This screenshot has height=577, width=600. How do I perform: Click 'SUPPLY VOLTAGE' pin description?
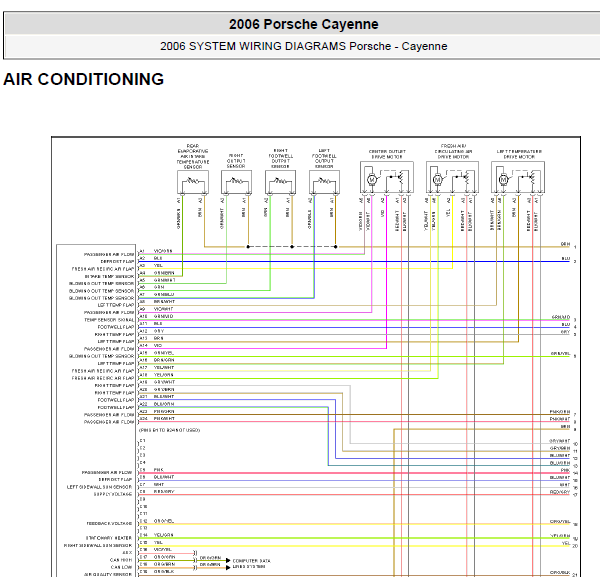tap(113, 494)
